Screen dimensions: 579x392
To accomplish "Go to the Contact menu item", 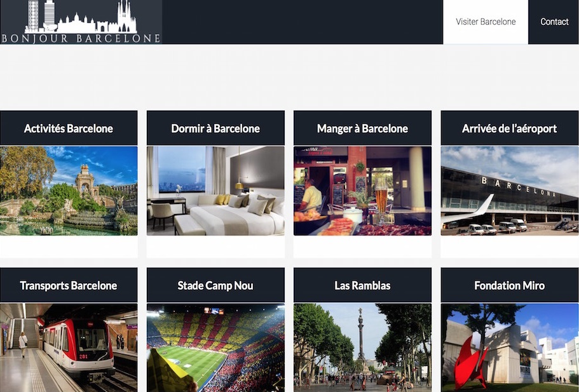I will click(x=554, y=22).
